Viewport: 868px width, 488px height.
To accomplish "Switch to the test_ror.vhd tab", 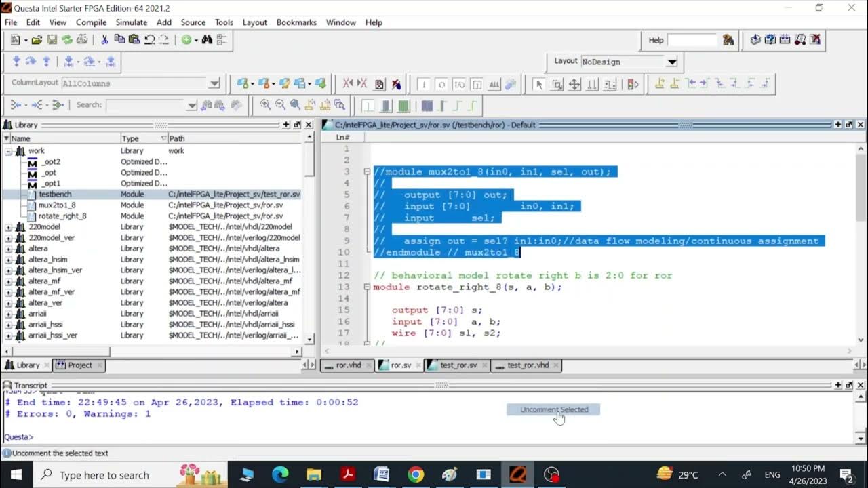I will coord(528,365).
